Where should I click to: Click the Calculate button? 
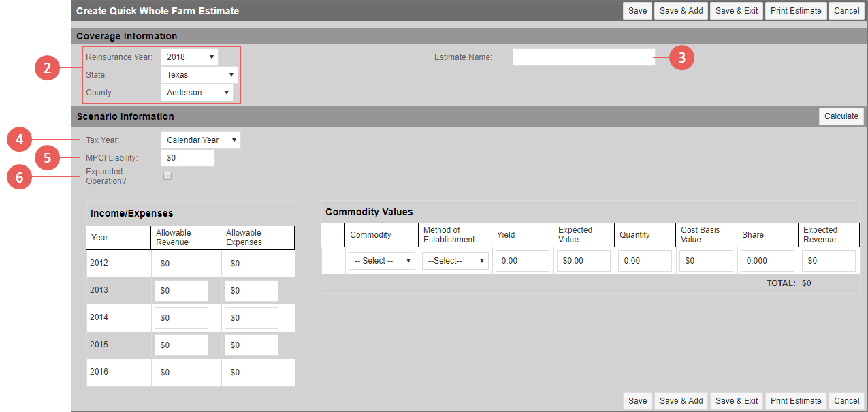click(x=841, y=116)
